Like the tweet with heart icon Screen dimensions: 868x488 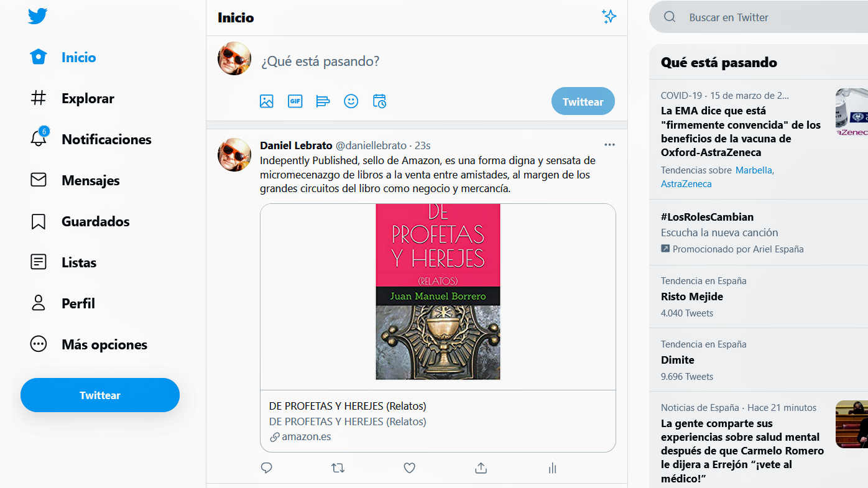(409, 468)
